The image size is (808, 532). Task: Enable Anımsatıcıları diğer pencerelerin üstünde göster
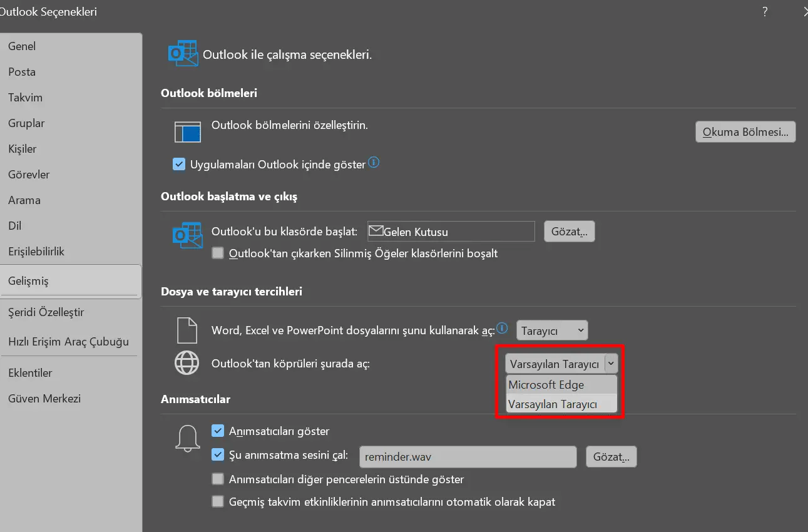click(x=218, y=479)
